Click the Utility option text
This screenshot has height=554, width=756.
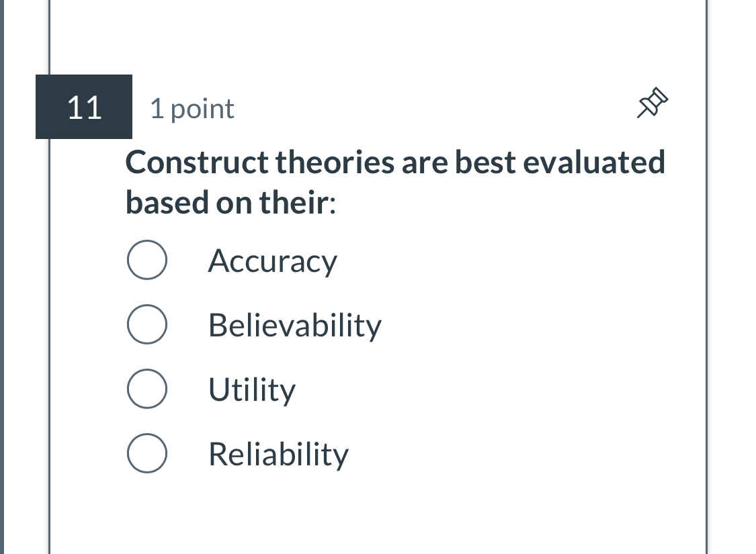[252, 389]
